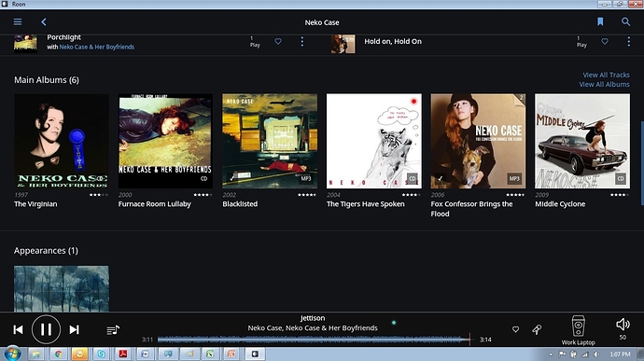
Task: Go back with the left arrow
Action: click(x=44, y=21)
